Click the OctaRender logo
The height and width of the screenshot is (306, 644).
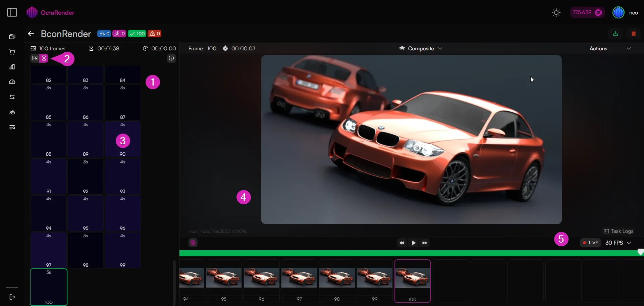click(x=50, y=13)
